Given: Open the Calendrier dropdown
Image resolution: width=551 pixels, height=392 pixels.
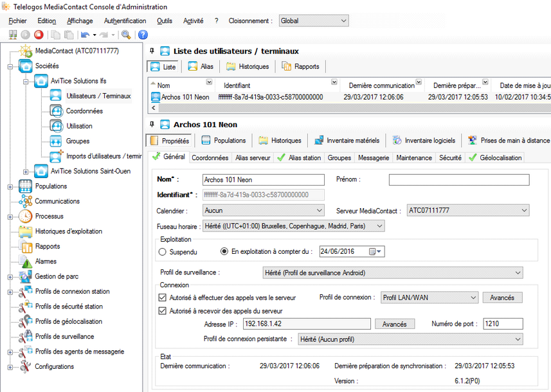Looking at the screenshot, I should pos(264,210).
